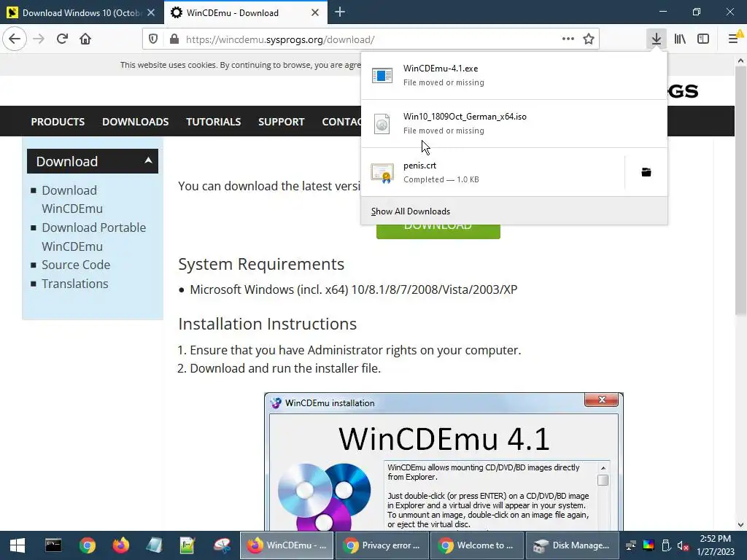Open a new tab with plus button
The image size is (747, 560).
click(340, 12)
